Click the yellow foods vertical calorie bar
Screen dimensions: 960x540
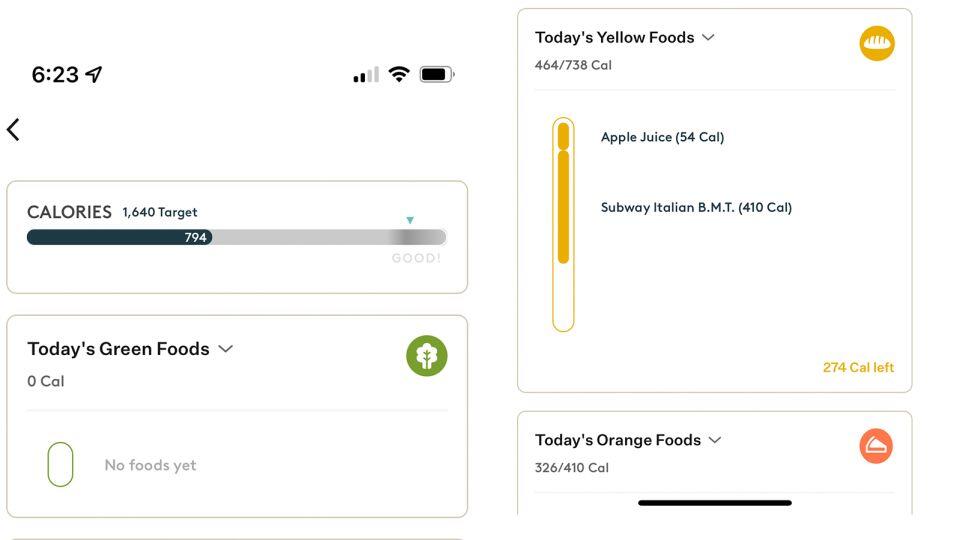pos(563,224)
